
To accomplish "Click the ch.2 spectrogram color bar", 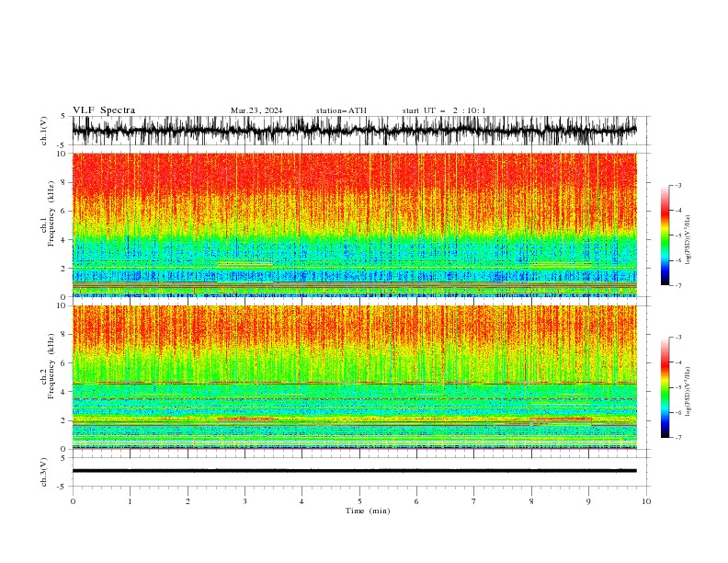I will point(665,387).
